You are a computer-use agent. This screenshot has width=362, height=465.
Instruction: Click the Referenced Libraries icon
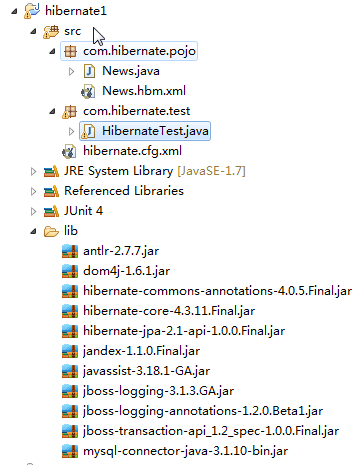coord(51,191)
